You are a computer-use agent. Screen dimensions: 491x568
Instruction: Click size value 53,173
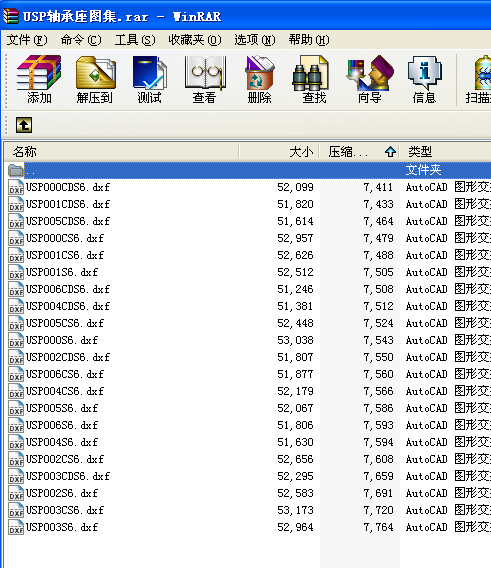point(295,510)
